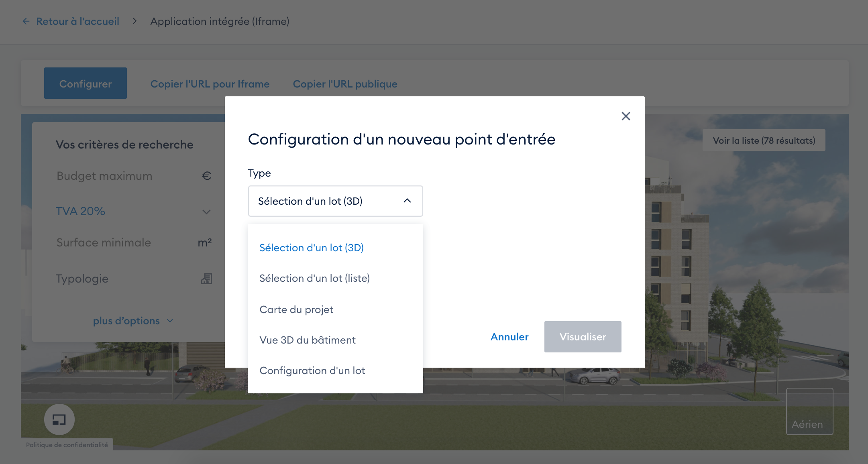Screen dimensions: 868x464
Task: Close the configuration dialog with X
Action: click(626, 116)
